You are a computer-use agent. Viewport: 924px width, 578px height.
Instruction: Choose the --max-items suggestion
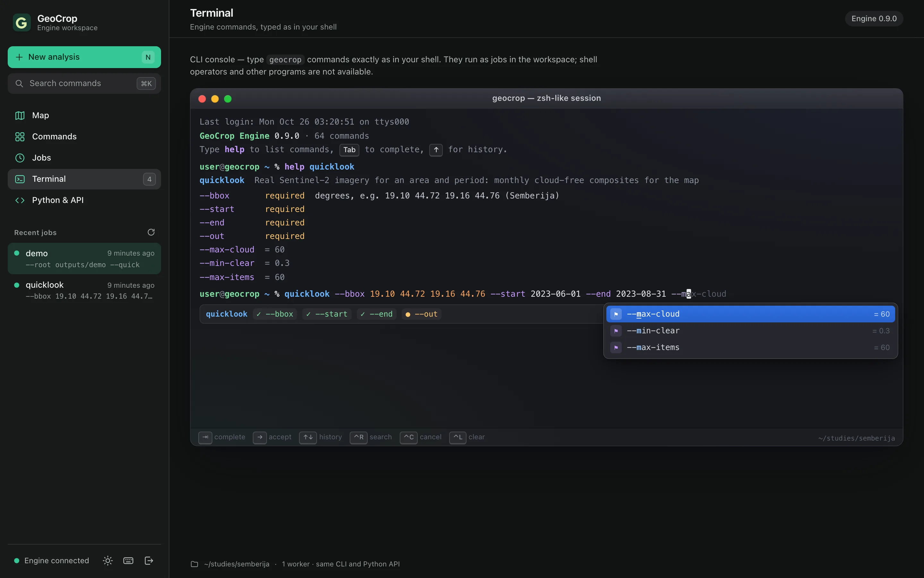[750, 347]
